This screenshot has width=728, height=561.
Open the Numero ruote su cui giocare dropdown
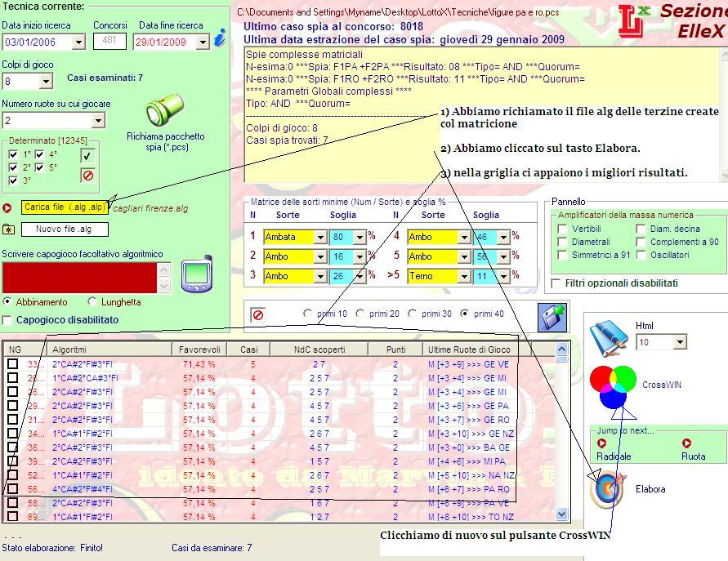pyautogui.click(x=97, y=121)
